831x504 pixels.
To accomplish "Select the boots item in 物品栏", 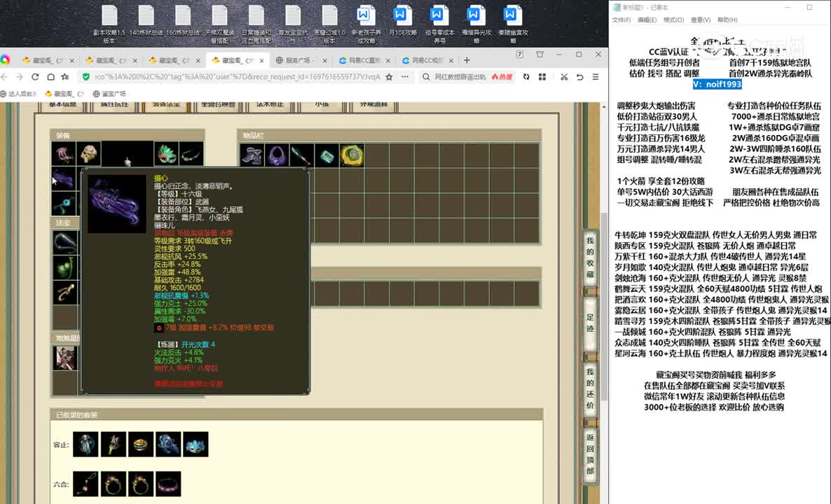I will click(x=252, y=155).
